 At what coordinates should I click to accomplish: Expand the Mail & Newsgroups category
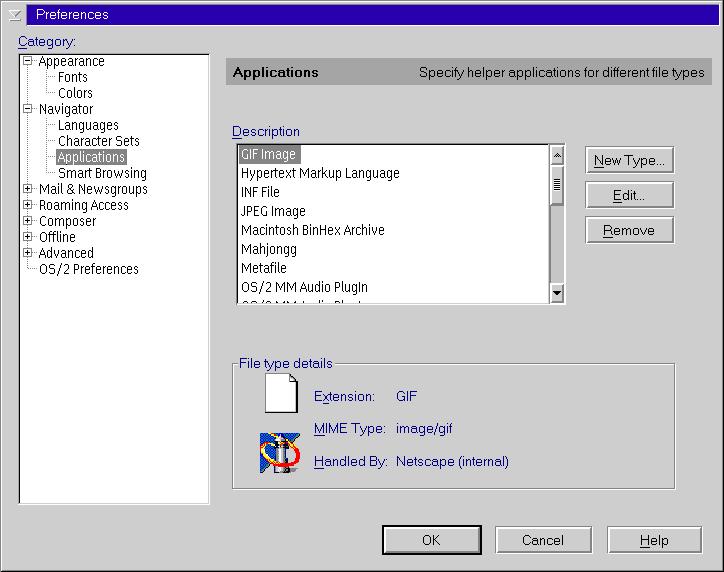click(x=28, y=189)
